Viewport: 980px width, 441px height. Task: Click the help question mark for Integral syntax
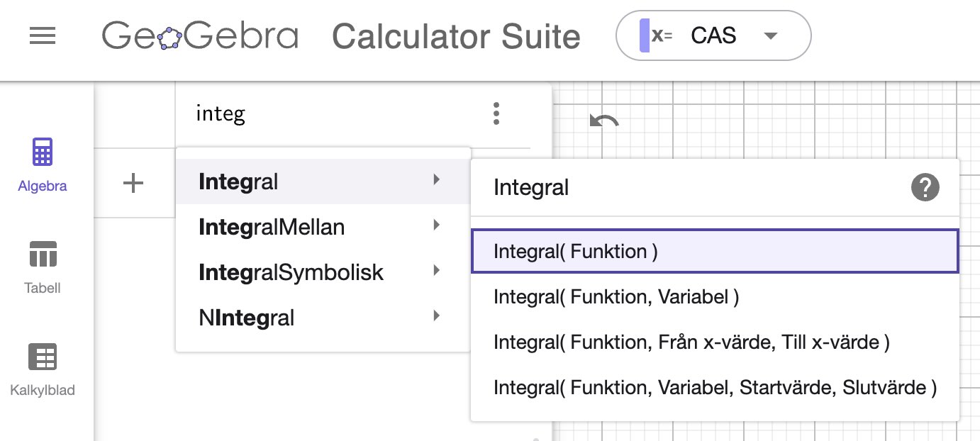pos(925,187)
